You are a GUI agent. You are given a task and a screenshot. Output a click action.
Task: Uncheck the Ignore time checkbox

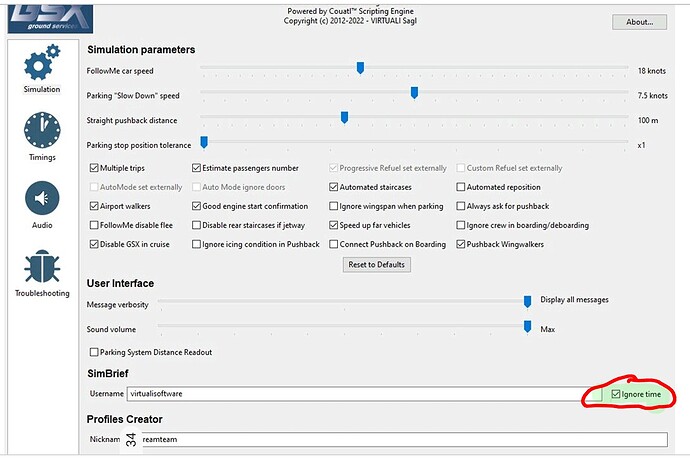coord(615,394)
